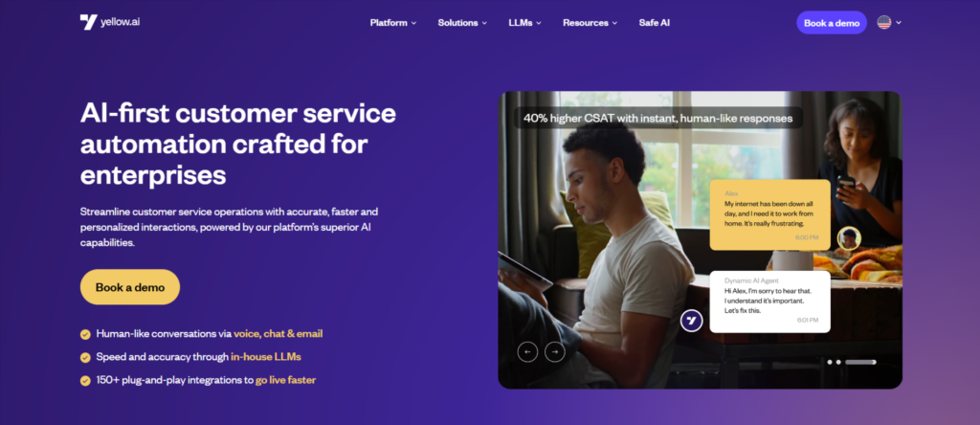The image size is (980, 425).
Task: Expand the Solutions dropdown menu
Action: click(x=462, y=23)
